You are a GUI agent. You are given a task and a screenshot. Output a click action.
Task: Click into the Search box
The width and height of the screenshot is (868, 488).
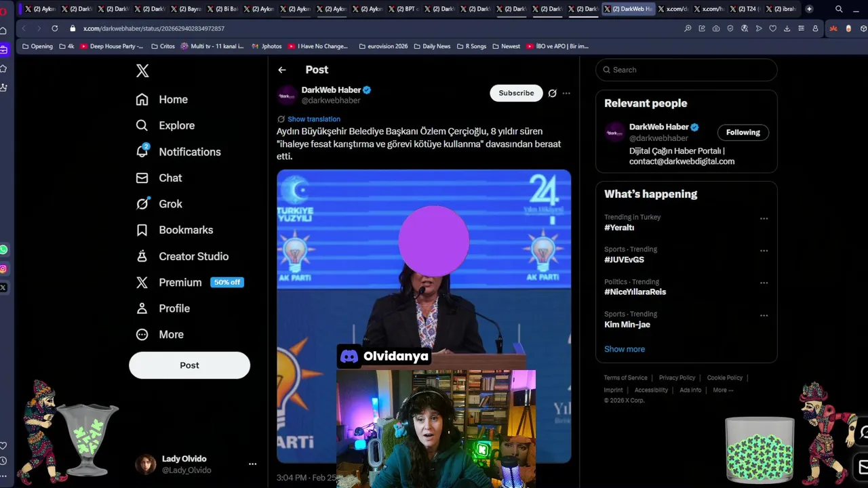(686, 70)
